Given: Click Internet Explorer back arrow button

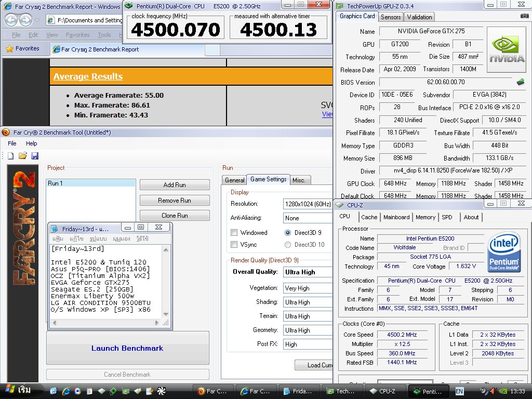Looking at the screenshot, I should [x=11, y=20].
